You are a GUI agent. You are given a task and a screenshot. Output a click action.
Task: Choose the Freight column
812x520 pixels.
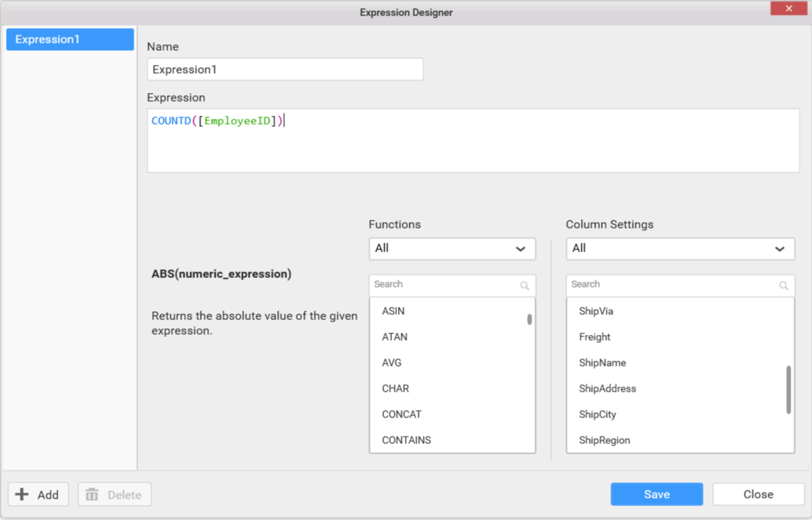point(594,337)
